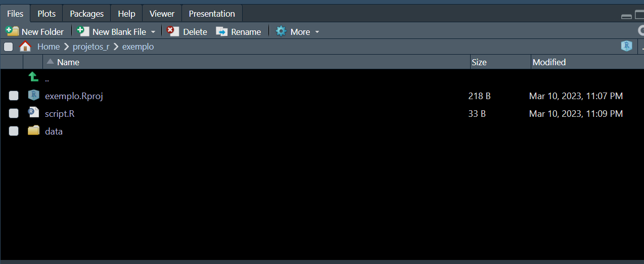
Task: Open the script.R file
Action: (60, 114)
